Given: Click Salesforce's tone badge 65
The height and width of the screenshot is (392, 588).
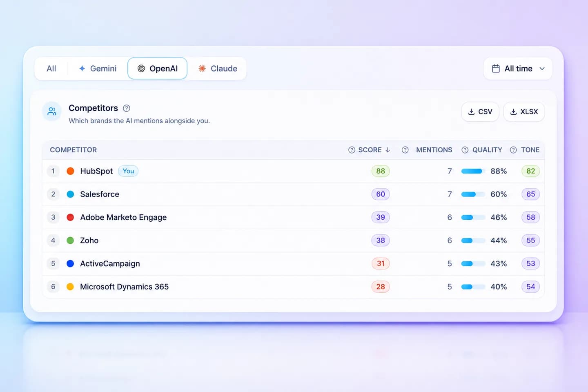Looking at the screenshot, I should pyautogui.click(x=530, y=194).
